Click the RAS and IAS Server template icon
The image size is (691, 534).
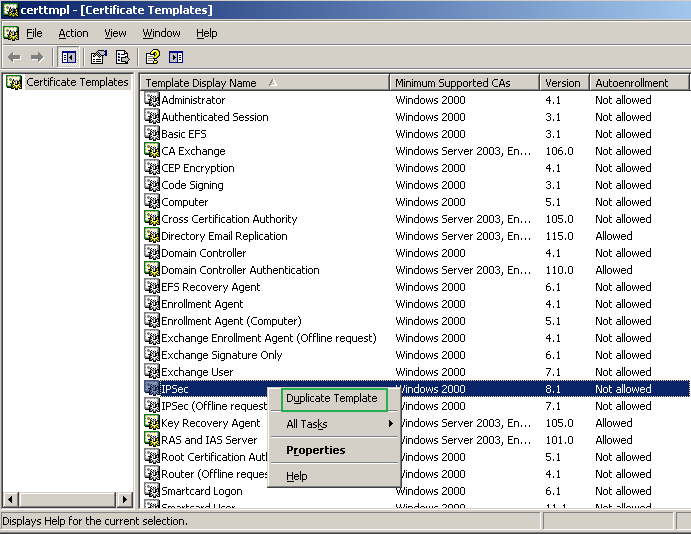click(x=152, y=439)
